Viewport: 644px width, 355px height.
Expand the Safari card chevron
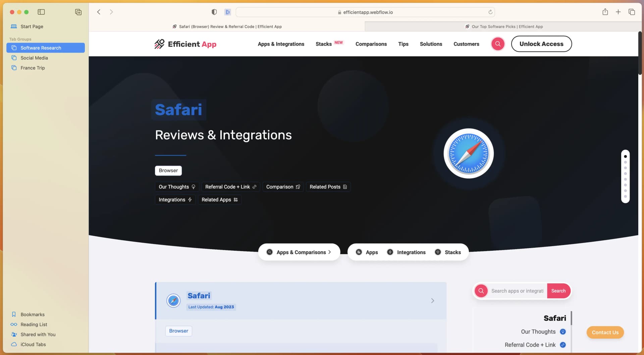click(x=432, y=301)
